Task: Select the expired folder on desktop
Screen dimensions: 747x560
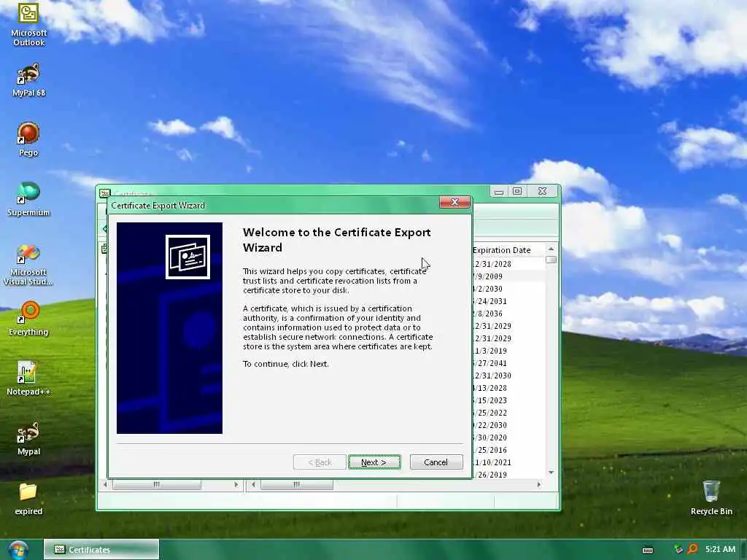Action: click(x=28, y=499)
